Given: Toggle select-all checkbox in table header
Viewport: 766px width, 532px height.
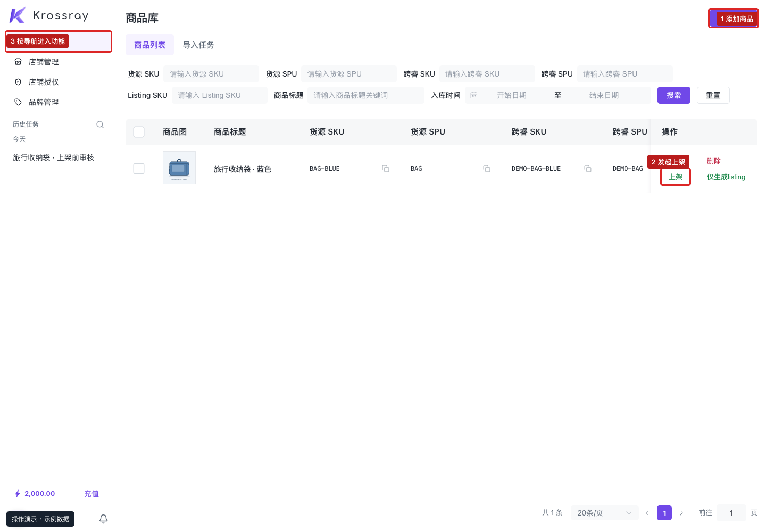Looking at the screenshot, I should coord(139,132).
